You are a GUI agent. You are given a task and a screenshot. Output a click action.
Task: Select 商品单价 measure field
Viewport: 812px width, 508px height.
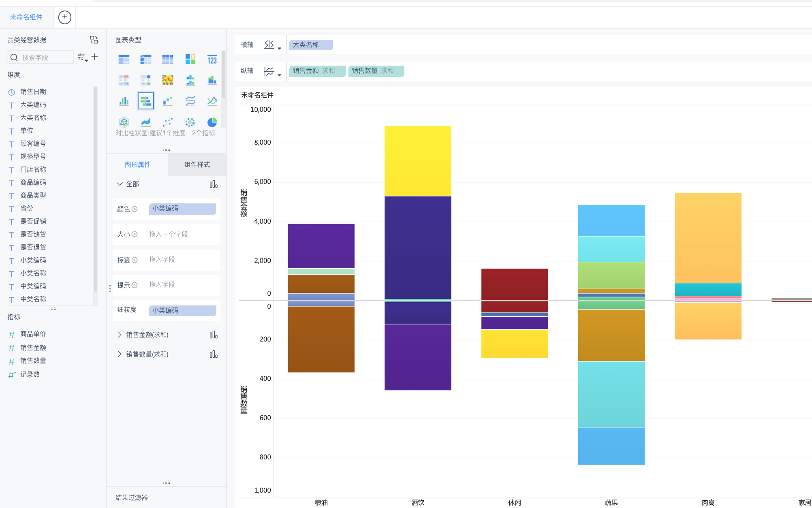[33, 334]
